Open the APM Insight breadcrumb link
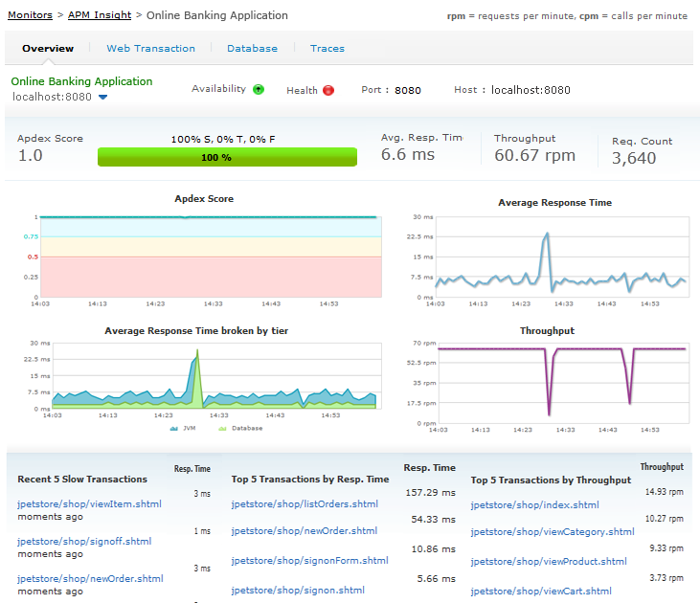 (100, 15)
